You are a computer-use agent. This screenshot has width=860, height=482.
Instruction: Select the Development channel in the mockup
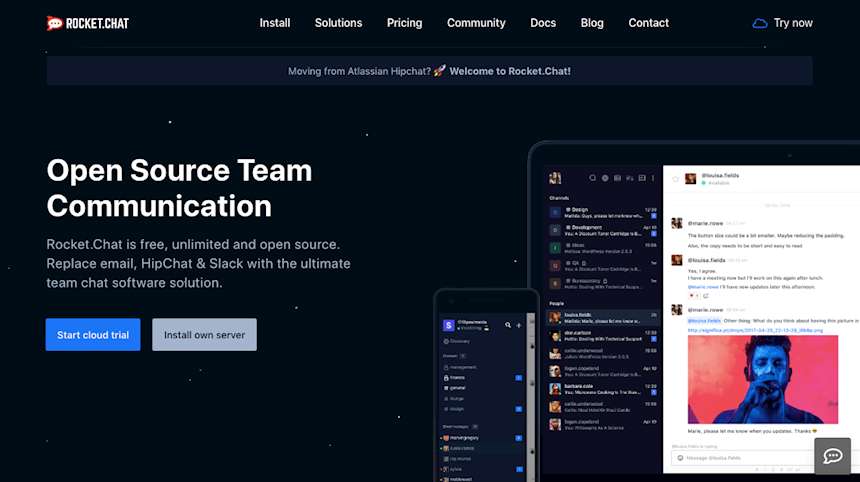coord(603,230)
